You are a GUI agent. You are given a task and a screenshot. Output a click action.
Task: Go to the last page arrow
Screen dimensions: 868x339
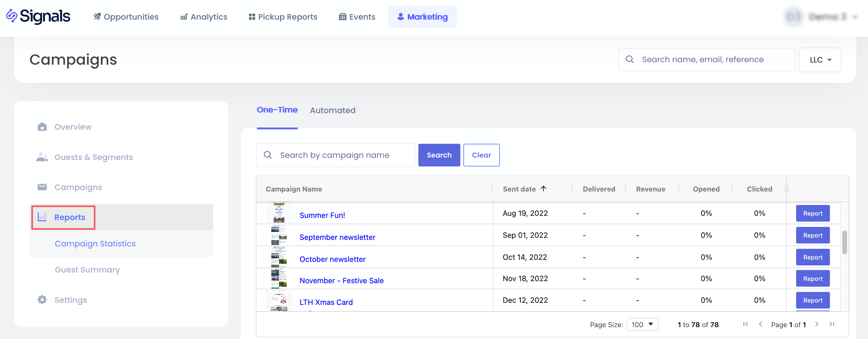point(832,324)
